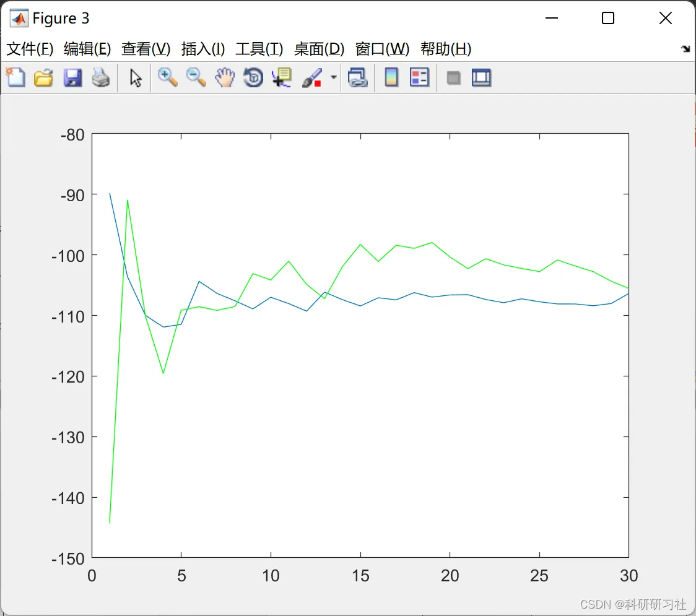Click the x-axis label 0
696x616 pixels.
coord(92,576)
